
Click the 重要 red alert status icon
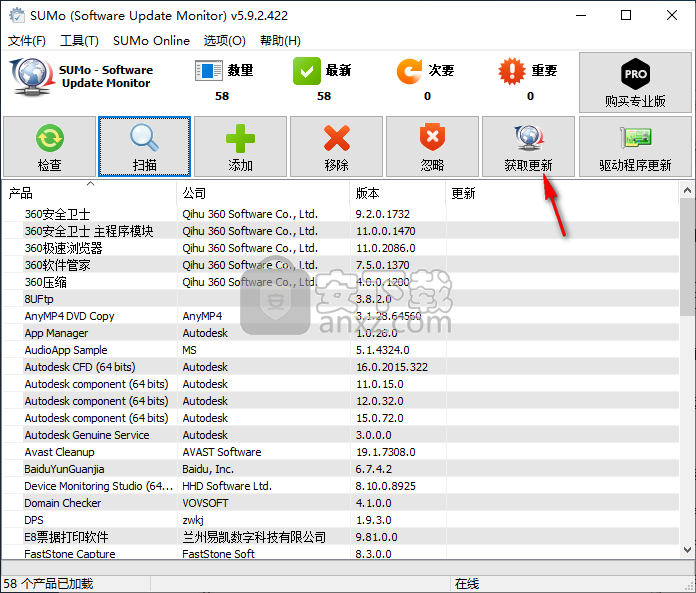click(512, 71)
